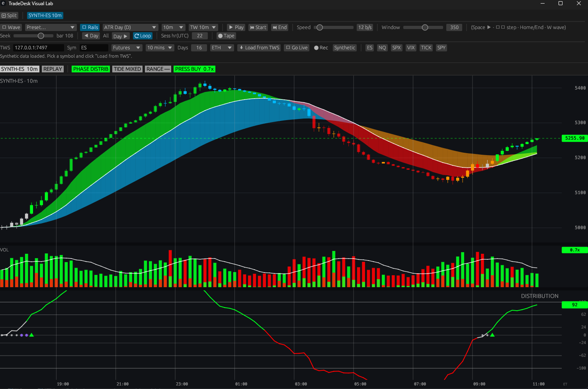The image size is (588, 389).
Task: Click the Window value field 350
Action: pyautogui.click(x=454, y=27)
